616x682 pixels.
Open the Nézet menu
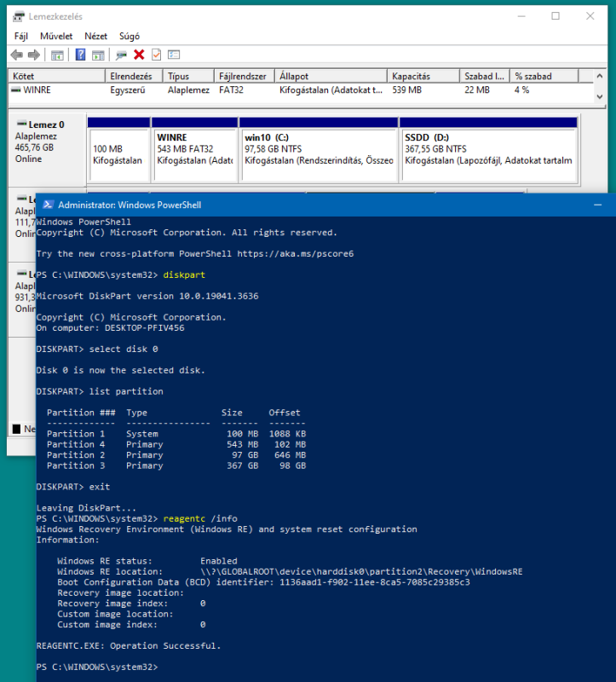[95, 36]
